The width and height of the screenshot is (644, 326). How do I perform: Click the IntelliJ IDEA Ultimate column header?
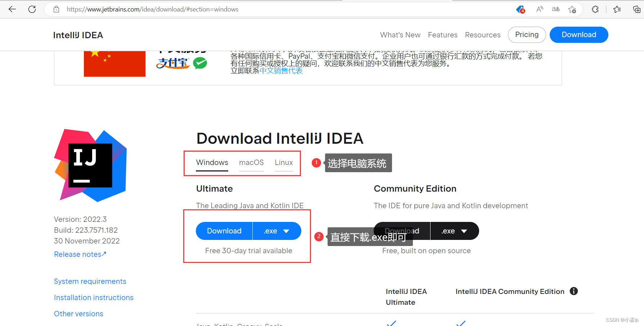406,297
